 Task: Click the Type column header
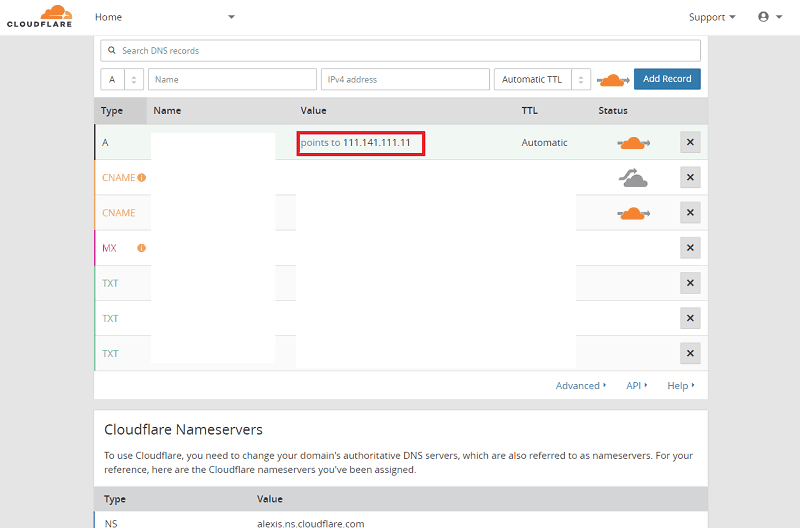pyautogui.click(x=112, y=111)
